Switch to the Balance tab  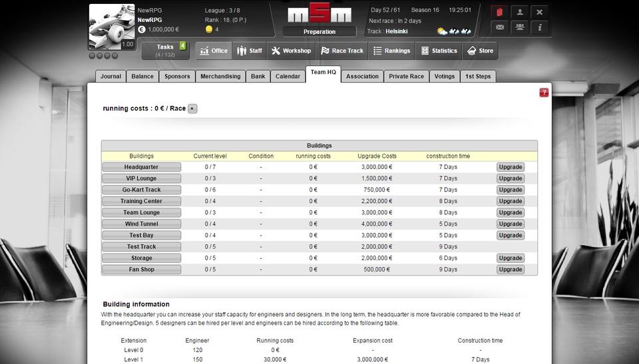coord(142,77)
